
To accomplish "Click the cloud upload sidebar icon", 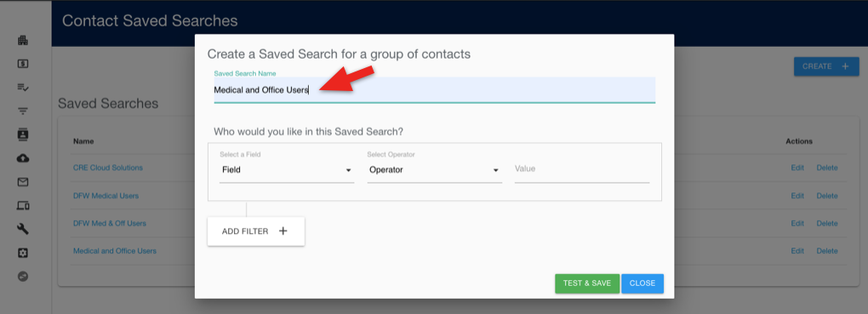I will tap(23, 158).
